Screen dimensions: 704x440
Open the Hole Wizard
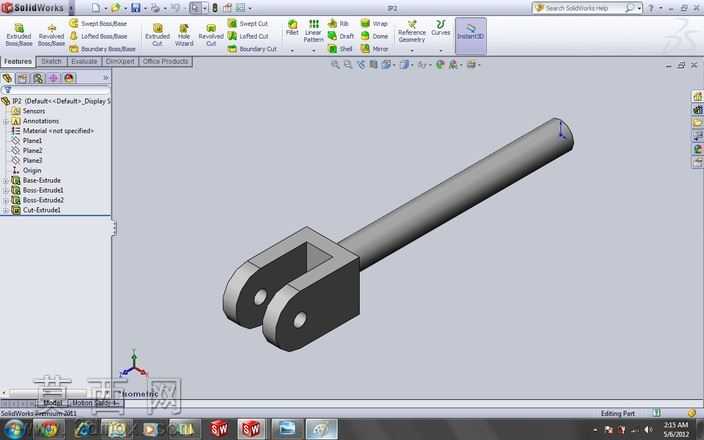tap(184, 35)
